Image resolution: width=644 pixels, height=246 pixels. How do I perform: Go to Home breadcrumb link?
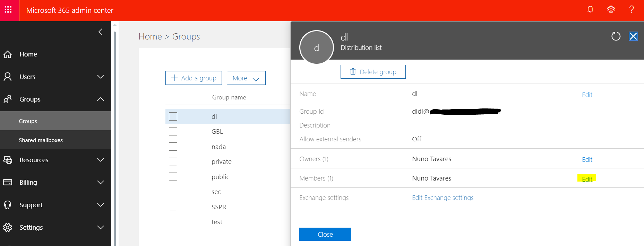point(150,36)
